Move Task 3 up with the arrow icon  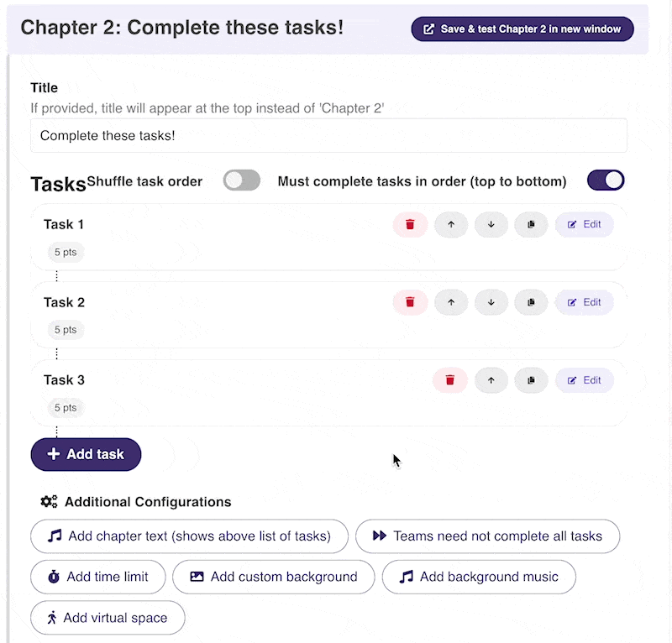coord(491,380)
